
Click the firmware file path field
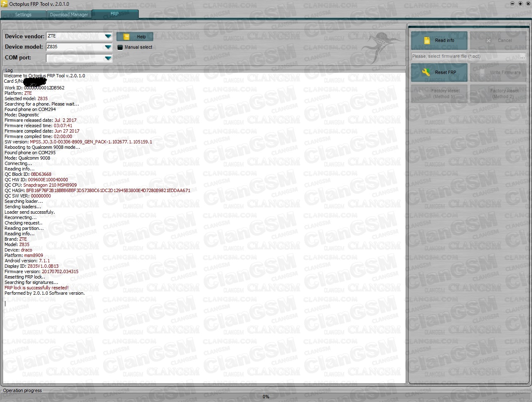465,57
